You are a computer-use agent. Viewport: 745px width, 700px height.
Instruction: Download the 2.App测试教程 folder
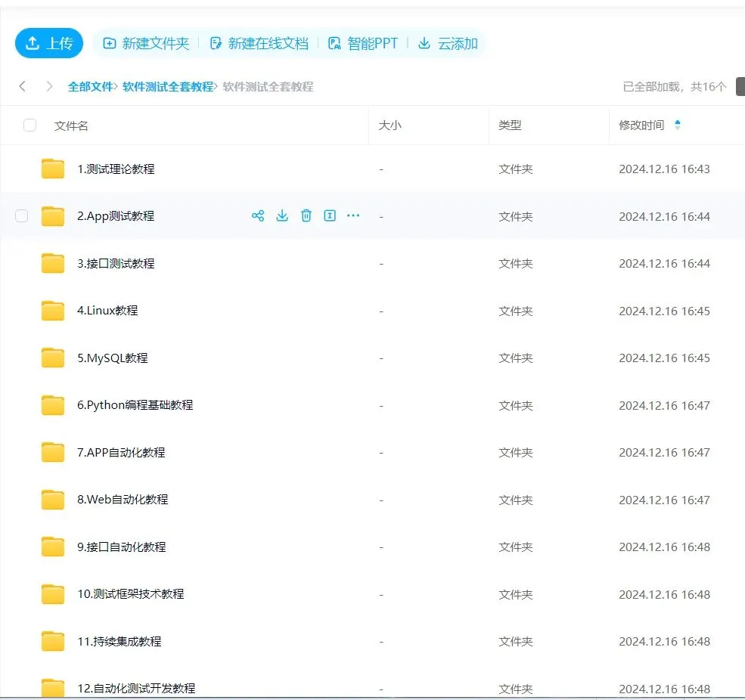click(282, 215)
